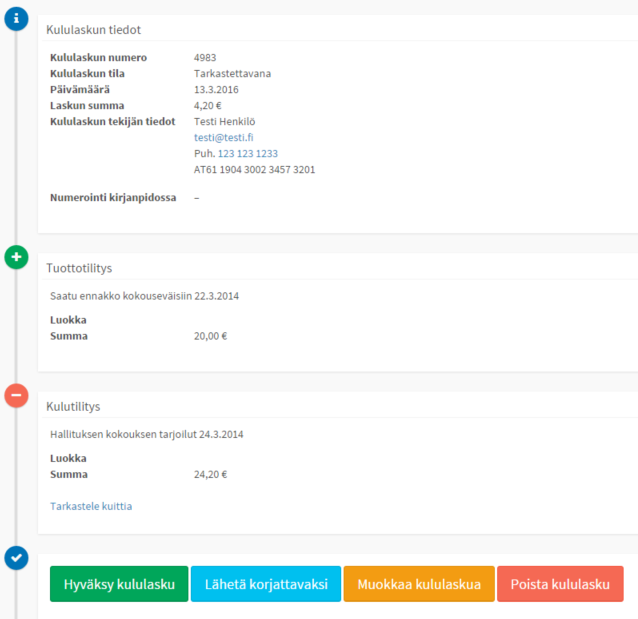Click the blue info icon on the timeline
Viewport: 638px width, 619px height.
coord(16,18)
